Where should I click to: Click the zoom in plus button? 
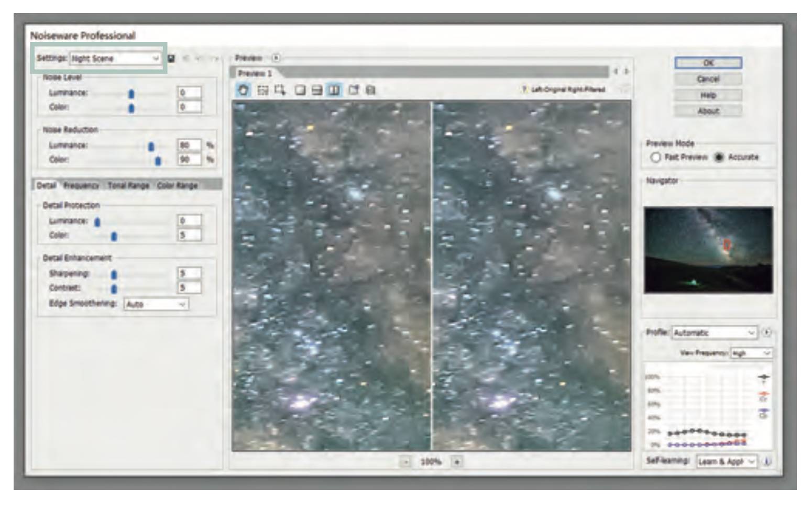pyautogui.click(x=457, y=462)
